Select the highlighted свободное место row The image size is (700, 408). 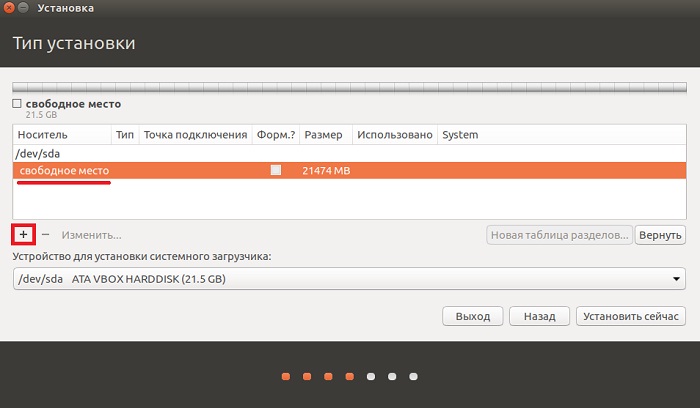349,171
